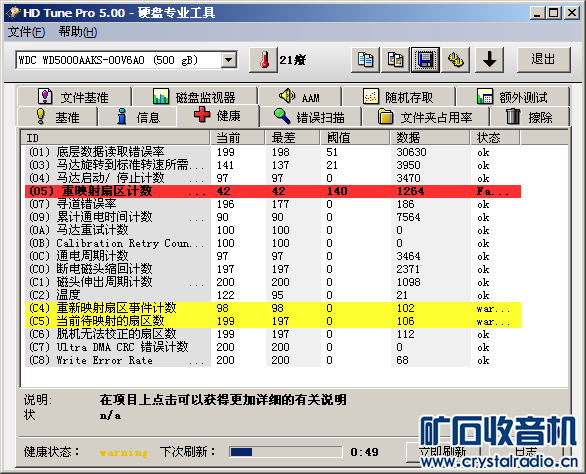Click the data value 7564

pos(408,217)
